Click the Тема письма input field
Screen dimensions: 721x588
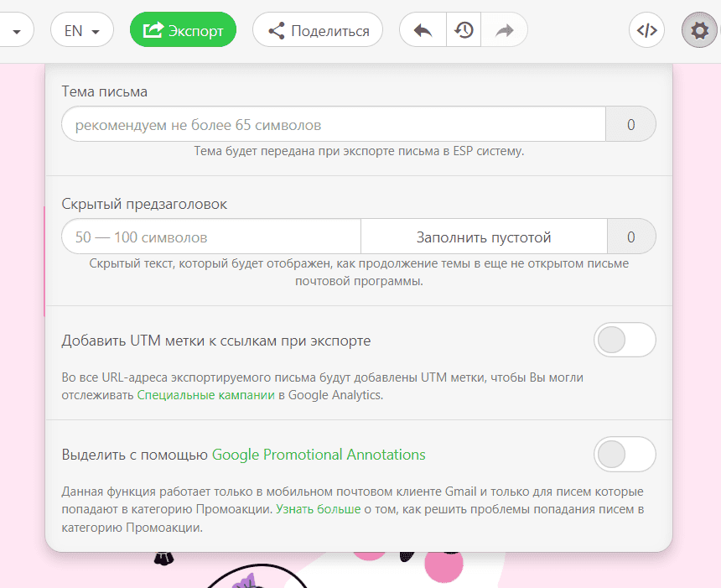pos(333,125)
